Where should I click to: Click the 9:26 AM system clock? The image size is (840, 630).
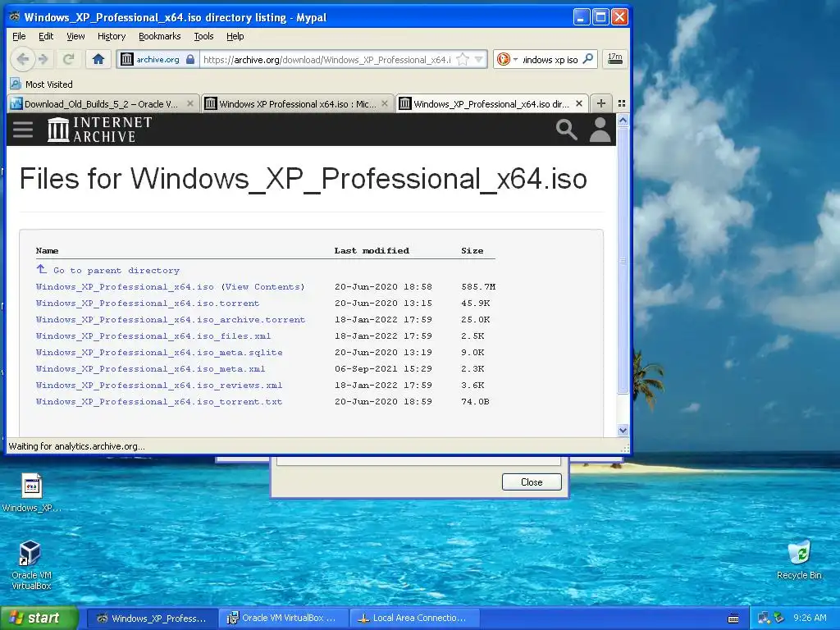(x=810, y=619)
